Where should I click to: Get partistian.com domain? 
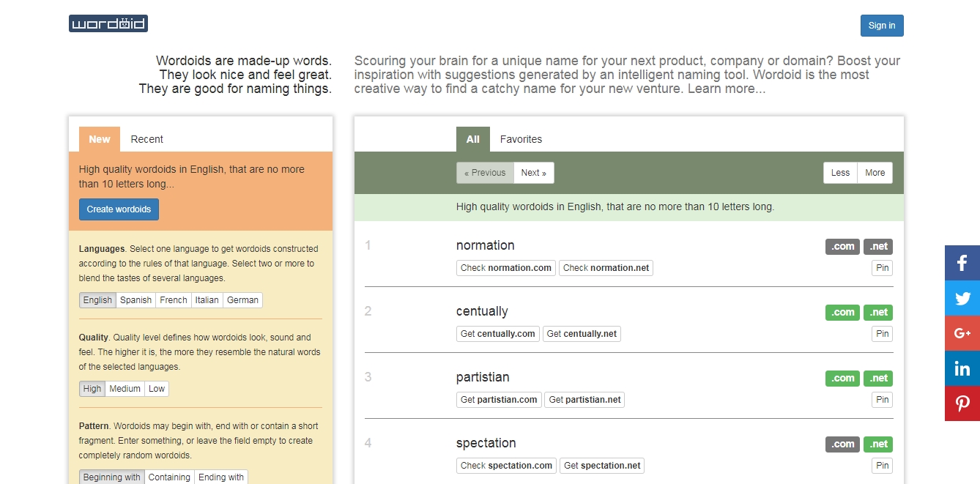pyautogui.click(x=499, y=400)
